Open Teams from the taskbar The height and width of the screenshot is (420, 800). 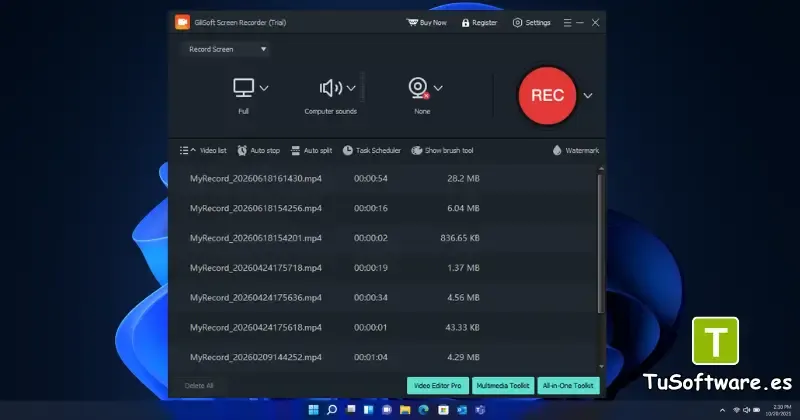pos(480,410)
